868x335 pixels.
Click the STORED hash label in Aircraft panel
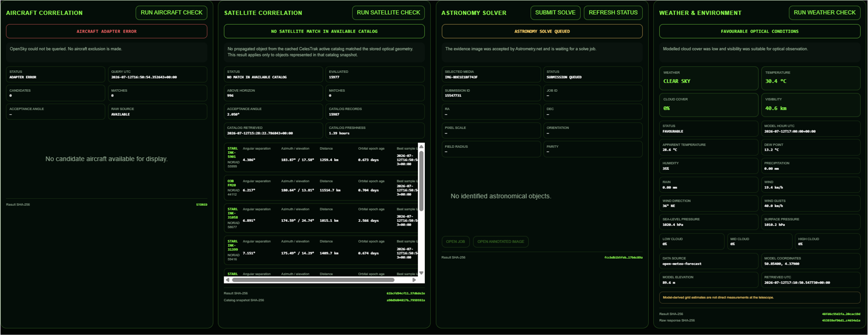tap(202, 205)
